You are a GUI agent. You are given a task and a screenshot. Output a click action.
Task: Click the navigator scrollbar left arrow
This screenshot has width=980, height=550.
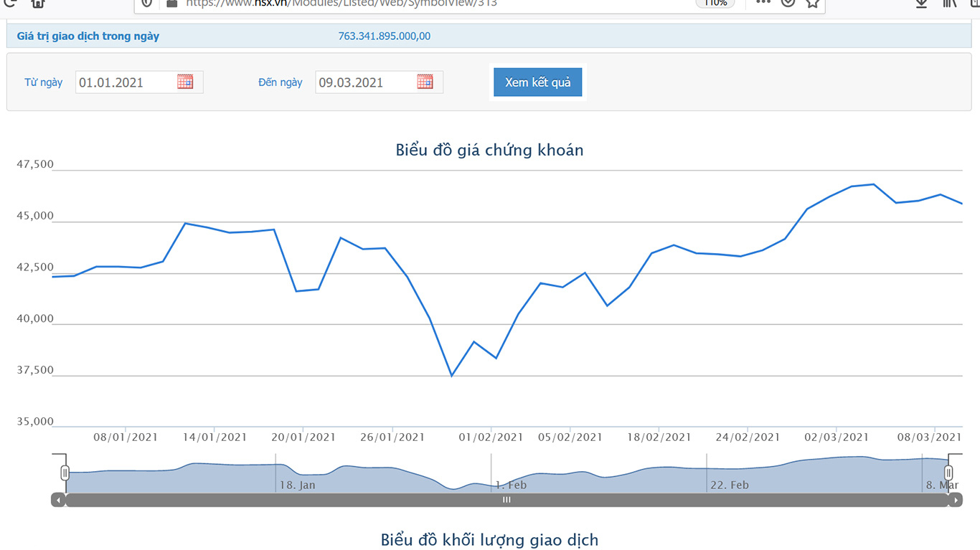pyautogui.click(x=58, y=500)
